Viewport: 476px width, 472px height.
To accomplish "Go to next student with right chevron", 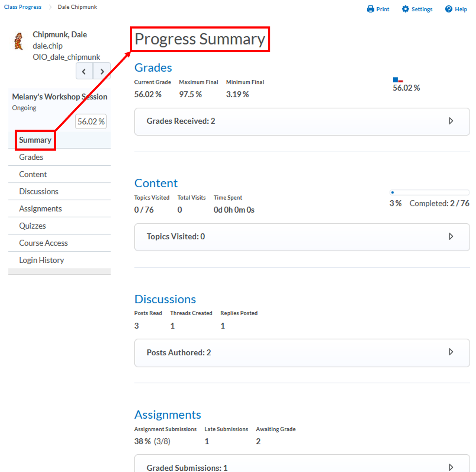I will click(102, 71).
